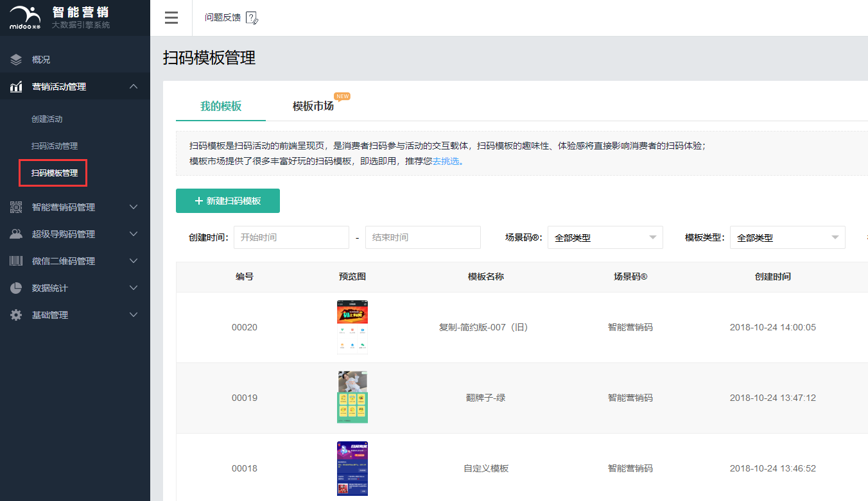This screenshot has width=868, height=501.
Task: Open 创建活动 in the sidebar
Action: (47, 119)
